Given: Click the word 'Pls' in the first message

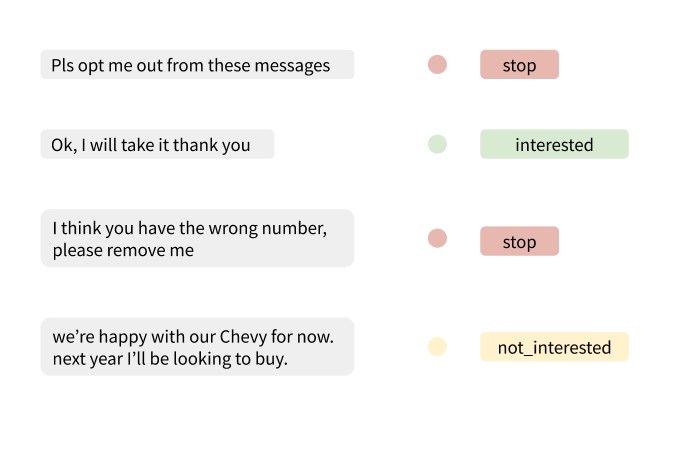Looking at the screenshot, I should click(x=62, y=65).
